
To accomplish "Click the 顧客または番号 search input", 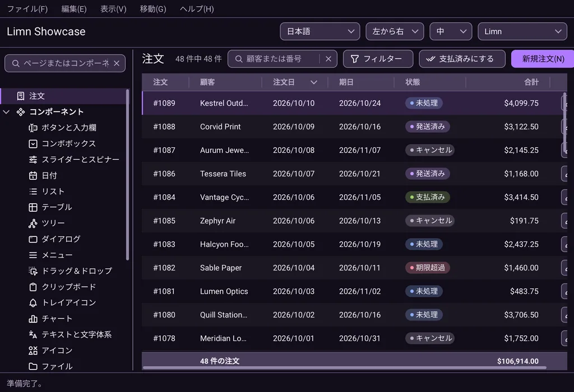I will [281, 59].
